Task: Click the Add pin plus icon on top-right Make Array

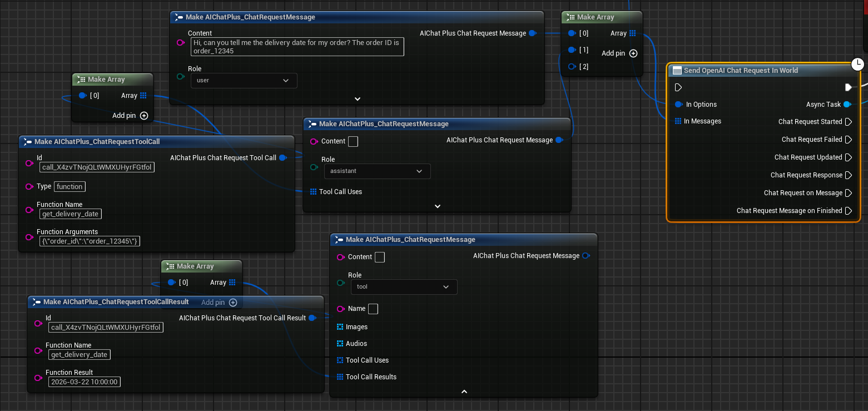Action: coord(633,53)
